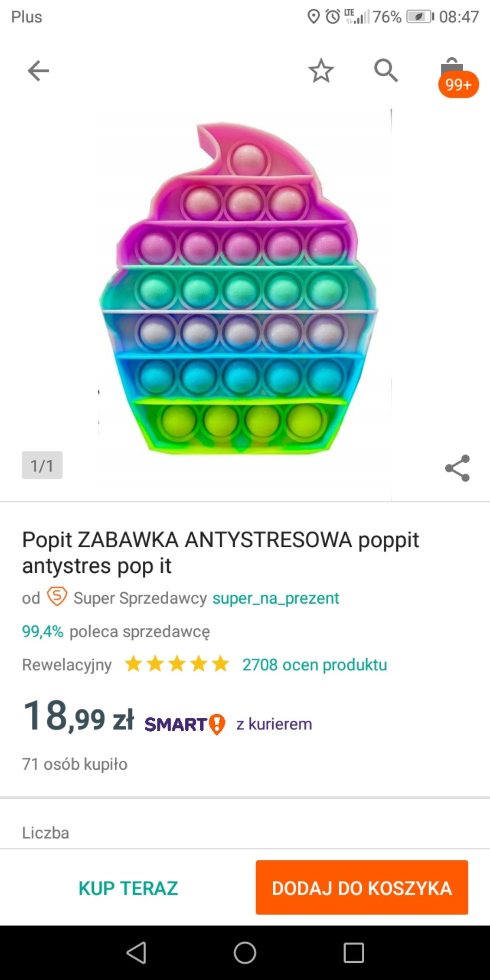Tap the 'z kurierem' delivery link
490x980 pixels.
274,724
